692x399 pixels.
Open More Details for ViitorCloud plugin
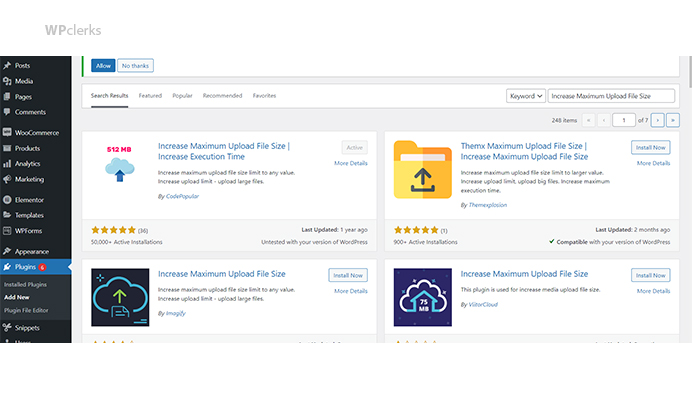(x=654, y=291)
